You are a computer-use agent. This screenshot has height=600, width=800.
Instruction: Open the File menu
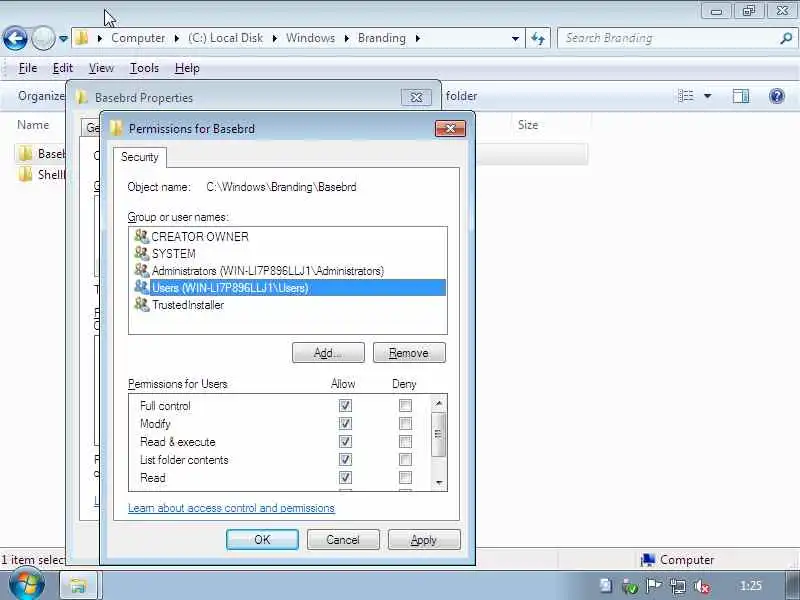pos(28,68)
